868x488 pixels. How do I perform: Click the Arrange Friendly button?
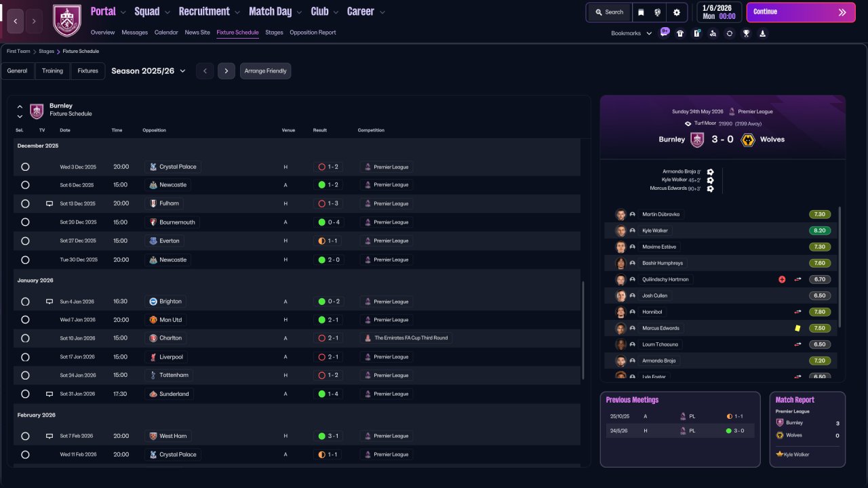click(265, 71)
